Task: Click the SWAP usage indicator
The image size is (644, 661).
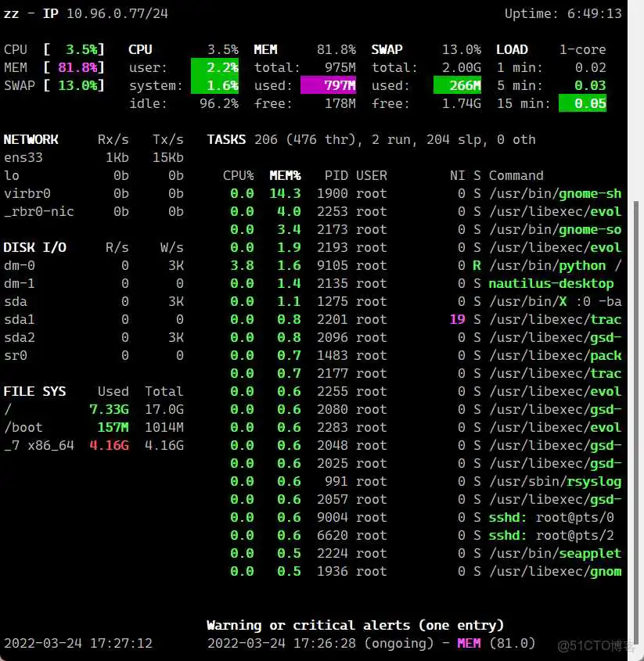Action: 64,85
